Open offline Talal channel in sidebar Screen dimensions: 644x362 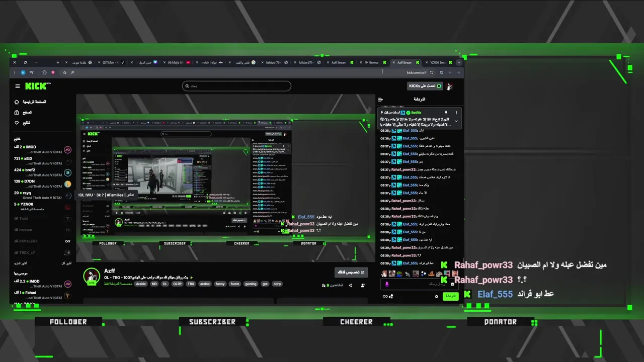[43, 219]
